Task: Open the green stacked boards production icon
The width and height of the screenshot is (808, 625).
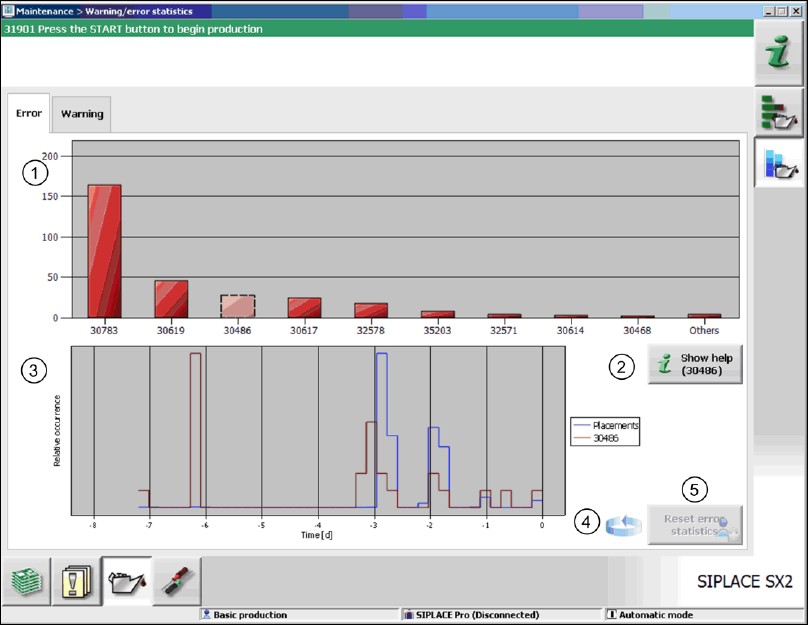Action: pyautogui.click(x=26, y=579)
